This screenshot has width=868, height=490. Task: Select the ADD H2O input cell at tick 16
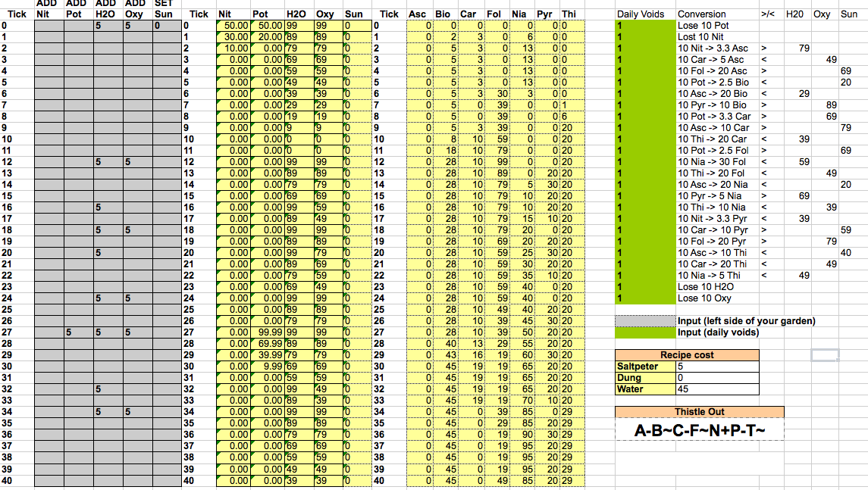[108, 208]
